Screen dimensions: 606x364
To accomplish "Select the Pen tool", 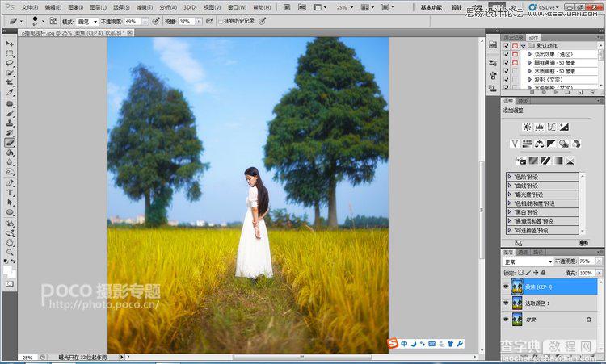I will coord(10,183).
